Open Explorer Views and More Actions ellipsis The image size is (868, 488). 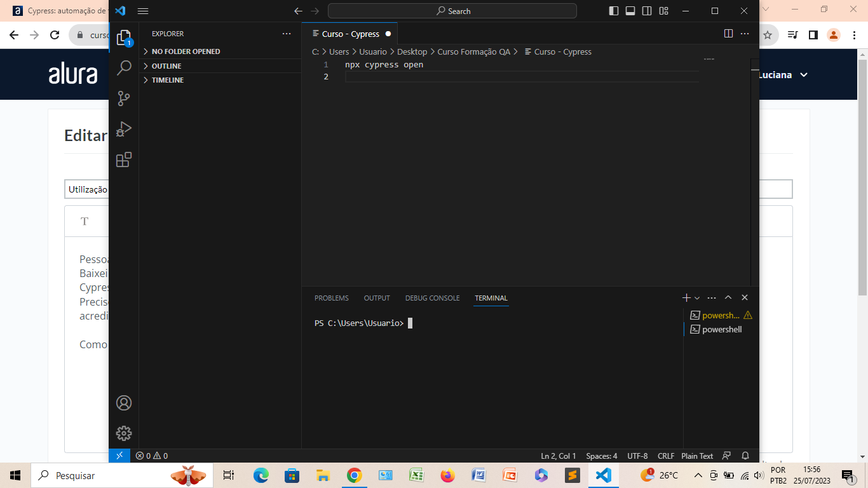(x=287, y=34)
